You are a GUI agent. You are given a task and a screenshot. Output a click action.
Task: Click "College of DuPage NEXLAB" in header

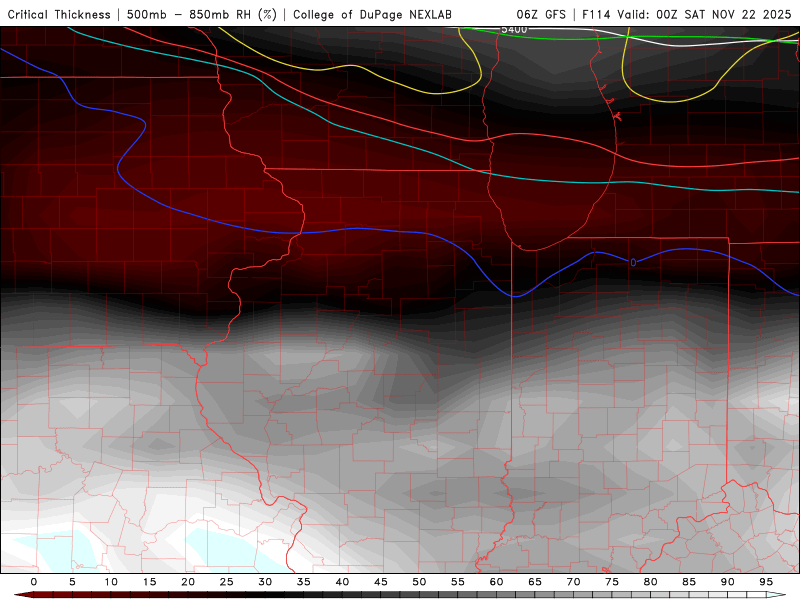tap(372, 14)
